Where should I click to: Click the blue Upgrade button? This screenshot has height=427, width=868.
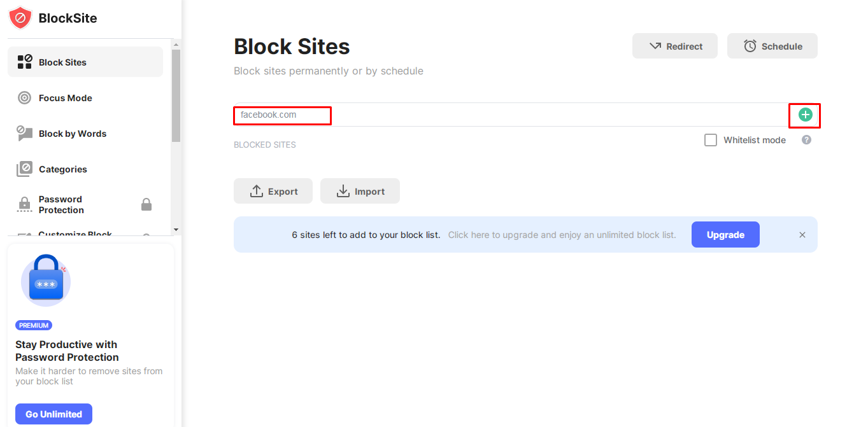(x=725, y=234)
